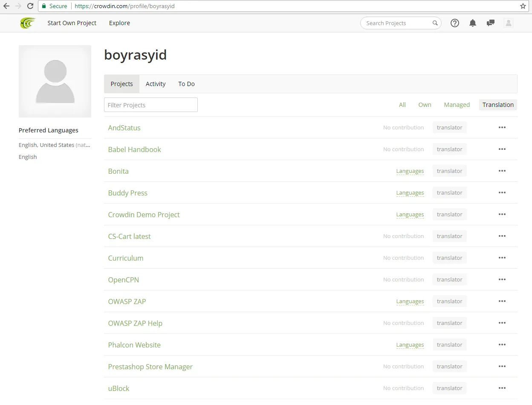Click the browser address bar URL
532x405 pixels.
coord(124,6)
